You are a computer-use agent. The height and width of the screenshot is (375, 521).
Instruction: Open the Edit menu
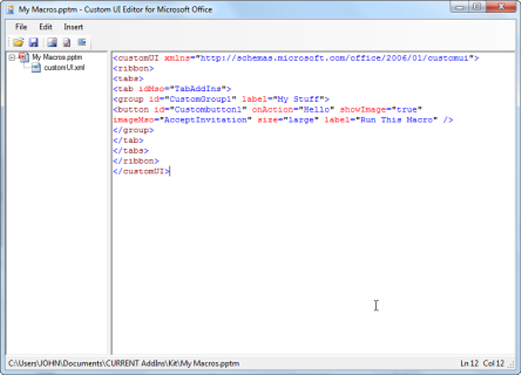click(x=46, y=27)
